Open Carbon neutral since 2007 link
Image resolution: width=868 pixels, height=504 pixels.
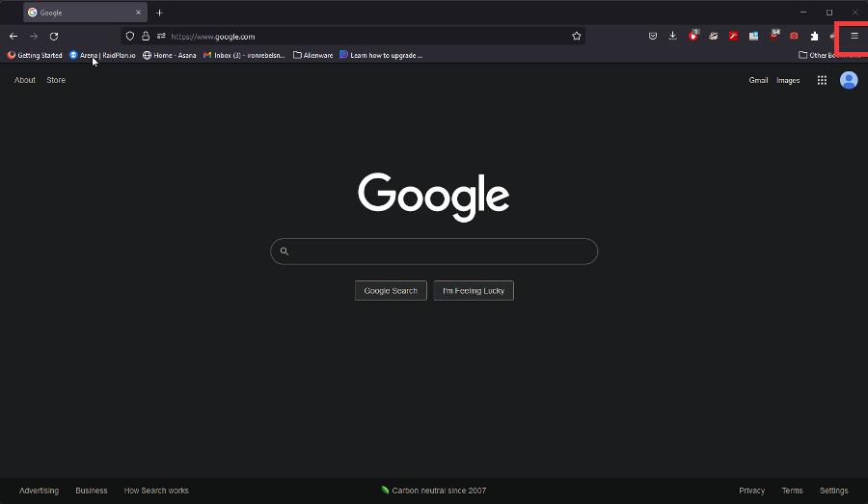(434, 491)
